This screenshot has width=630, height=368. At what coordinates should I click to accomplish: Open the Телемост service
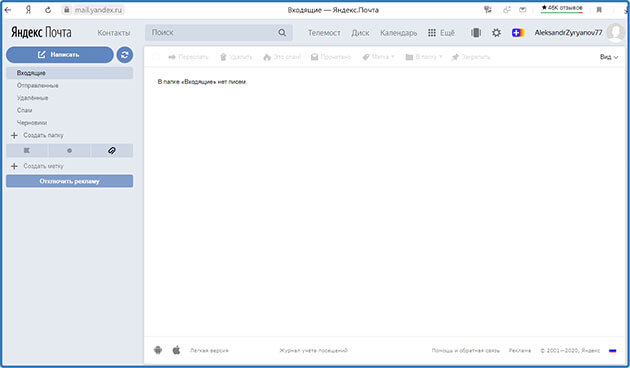click(x=324, y=33)
